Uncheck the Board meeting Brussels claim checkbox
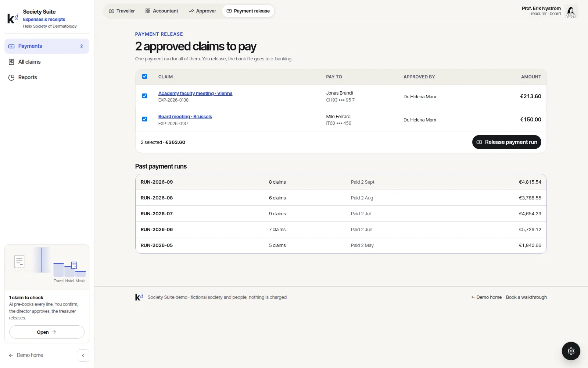588x368 pixels. (144, 119)
